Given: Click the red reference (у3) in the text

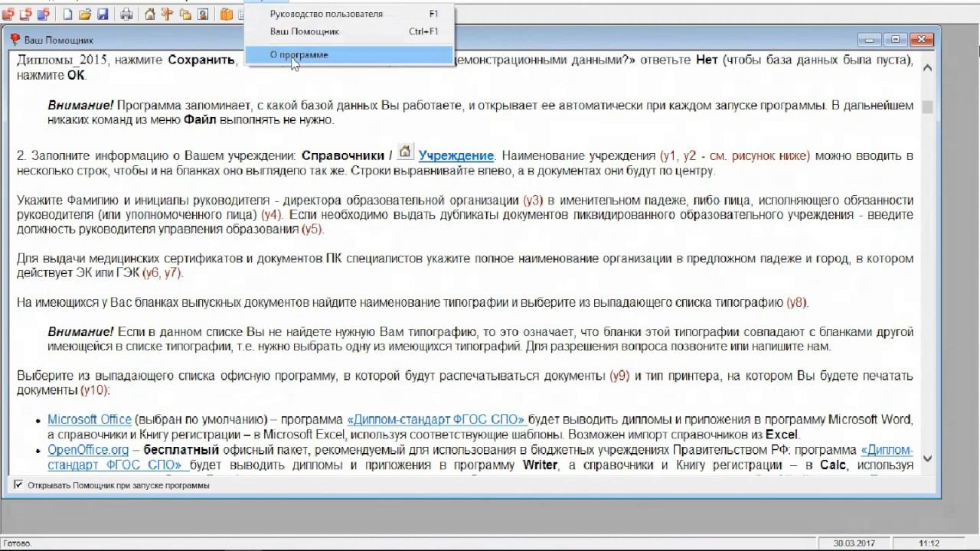Looking at the screenshot, I should click(533, 201).
